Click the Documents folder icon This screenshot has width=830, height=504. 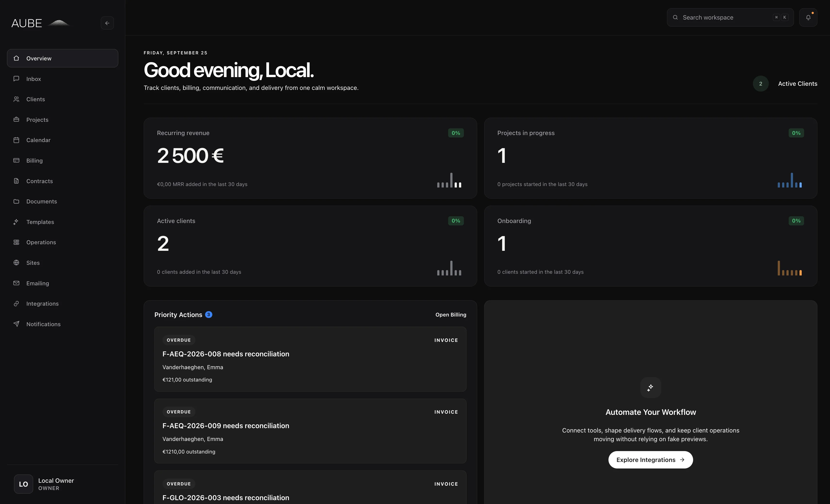coord(16,201)
